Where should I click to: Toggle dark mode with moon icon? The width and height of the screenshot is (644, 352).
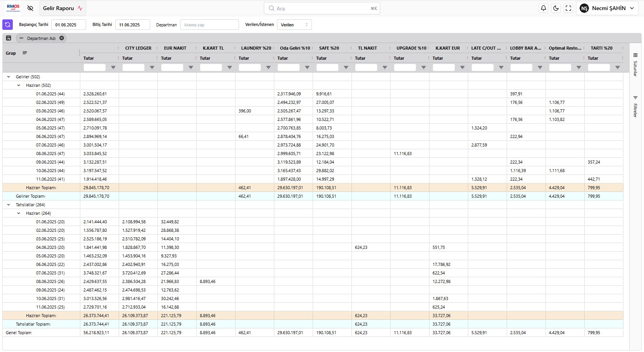point(556,8)
